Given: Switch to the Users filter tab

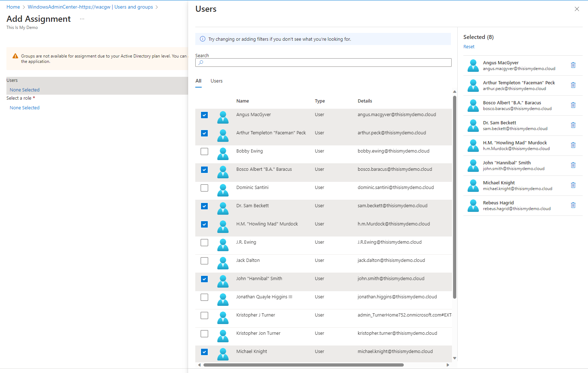Looking at the screenshot, I should coord(216,81).
